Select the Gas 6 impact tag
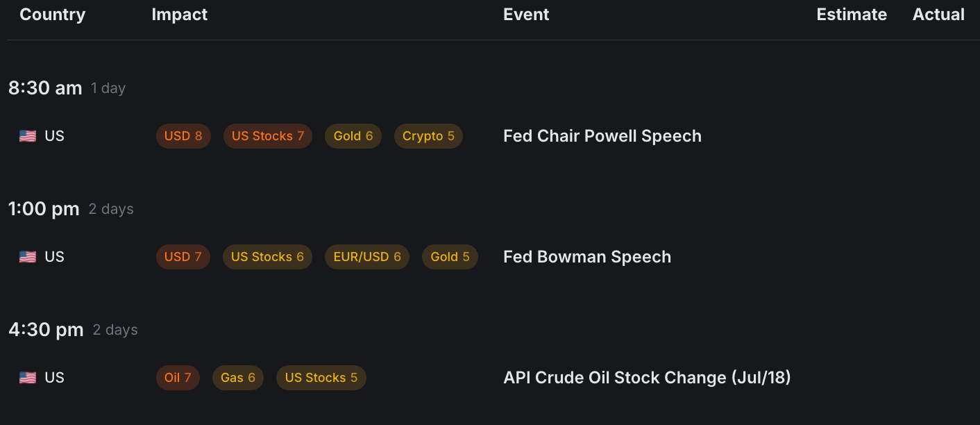This screenshot has width=980, height=425. click(238, 378)
